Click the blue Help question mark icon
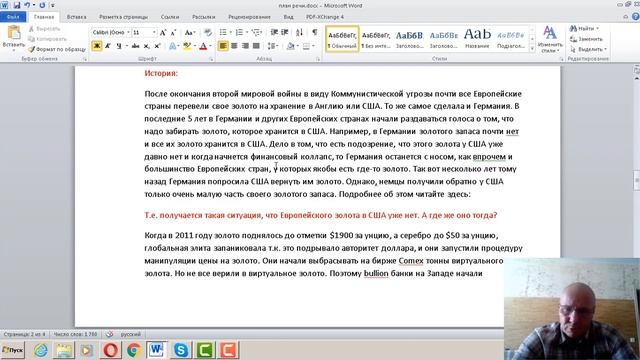 coord(636,17)
